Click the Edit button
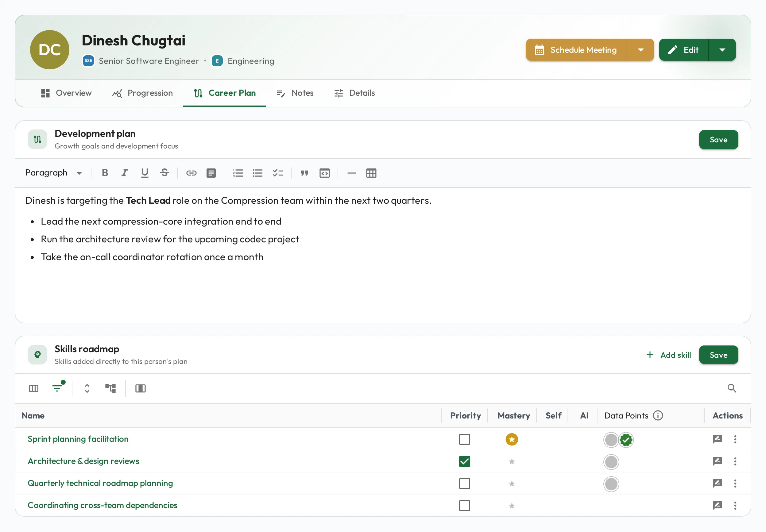This screenshot has height=532, width=766. (684, 50)
